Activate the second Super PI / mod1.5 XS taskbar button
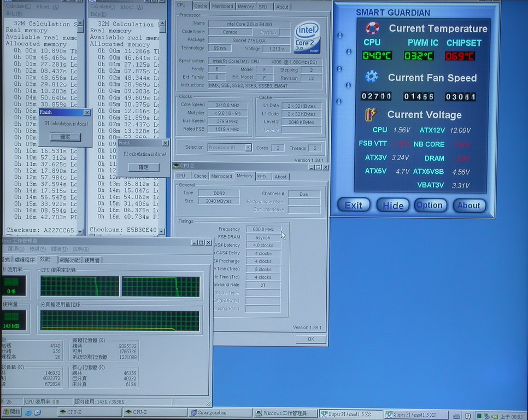528x420 pixels. pyautogui.click(x=416, y=415)
